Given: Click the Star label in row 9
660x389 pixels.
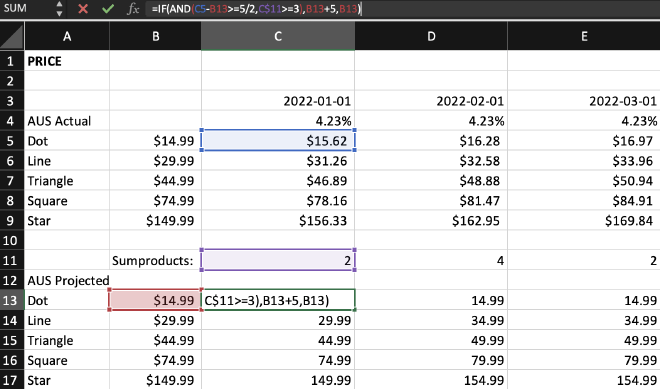Looking at the screenshot, I should (67, 221).
